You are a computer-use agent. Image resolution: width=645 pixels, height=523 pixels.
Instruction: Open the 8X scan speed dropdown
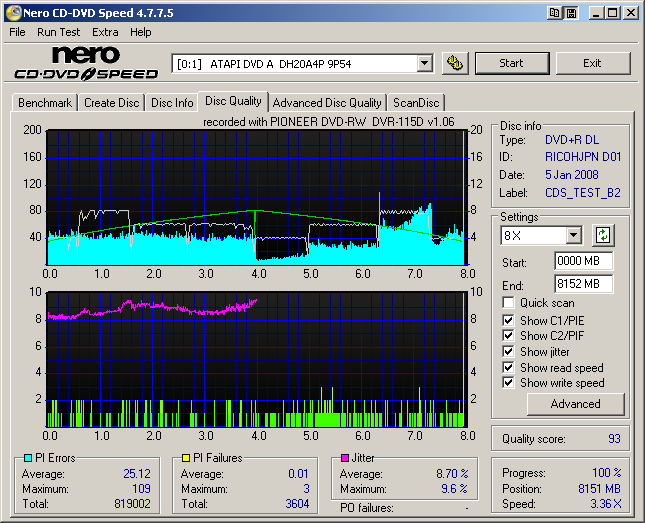pyautogui.click(x=573, y=236)
